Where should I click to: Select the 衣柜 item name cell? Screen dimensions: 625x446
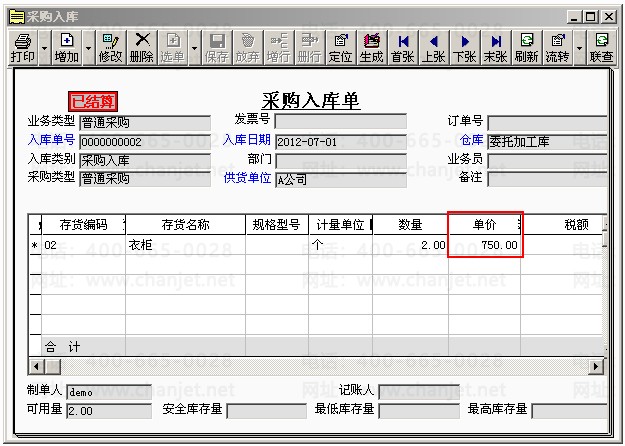185,245
